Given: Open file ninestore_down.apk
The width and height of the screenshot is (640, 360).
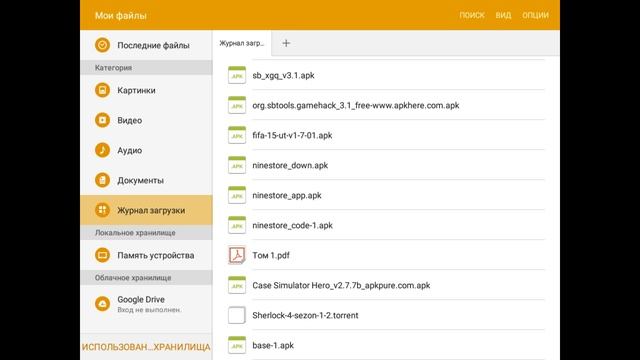Looking at the screenshot, I should pyautogui.click(x=386, y=165).
